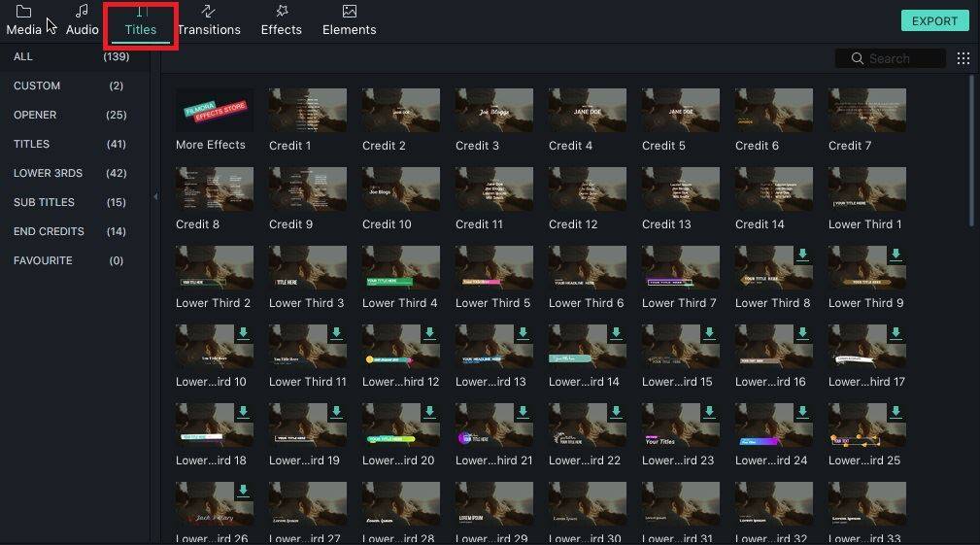Image resolution: width=980 pixels, height=545 pixels.
Task: Click download icon on Lower Third 10
Action: click(243, 333)
